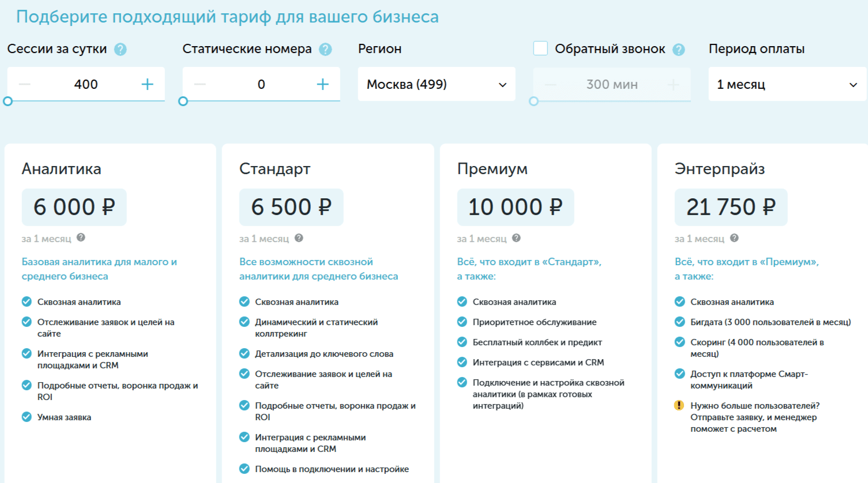This screenshot has width=868, height=483.
Task: Select the 10 000 ₽ Премиум price
Action: [x=515, y=207]
